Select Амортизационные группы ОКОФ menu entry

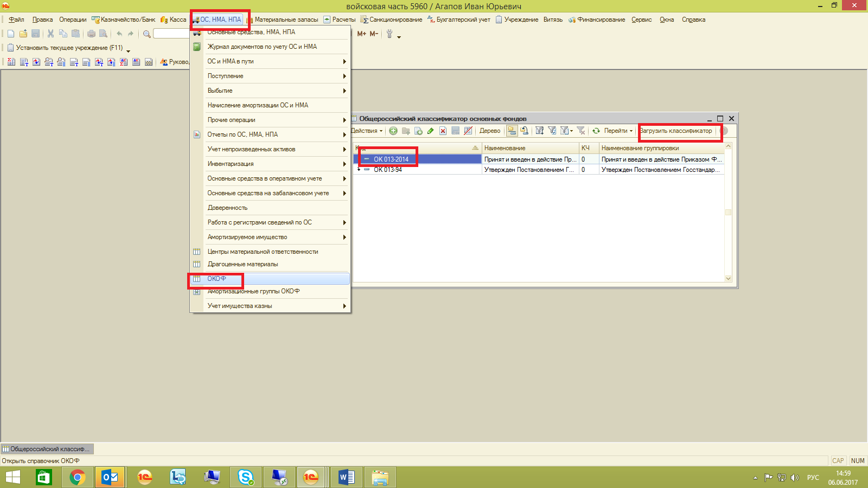253,291
